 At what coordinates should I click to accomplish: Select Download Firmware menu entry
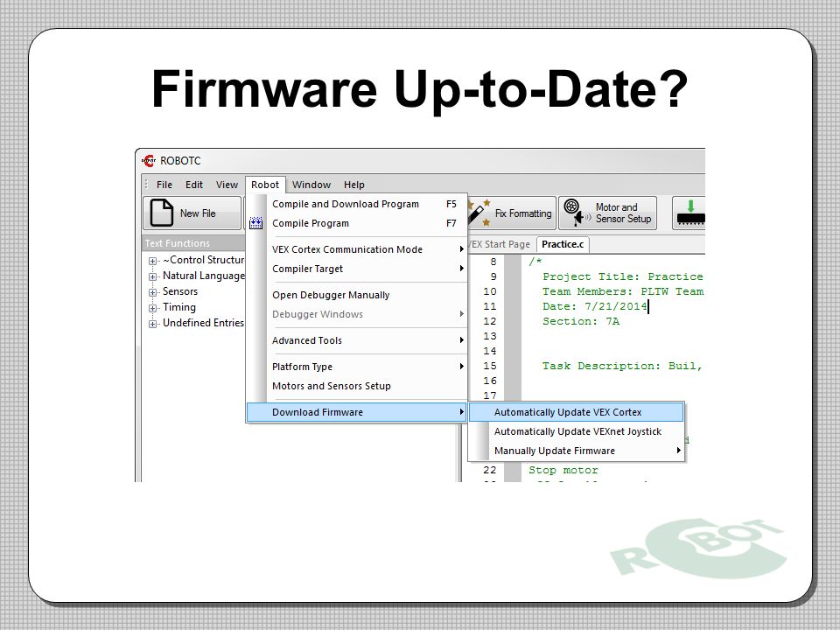point(357,412)
